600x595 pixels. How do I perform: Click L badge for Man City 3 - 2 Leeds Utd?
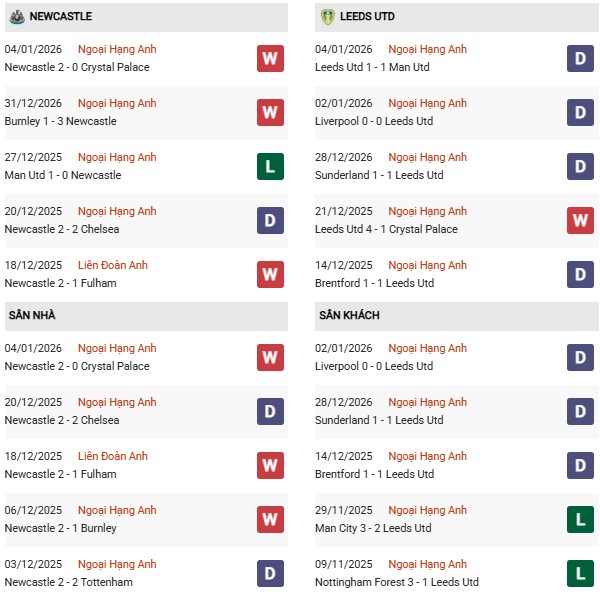(580, 519)
